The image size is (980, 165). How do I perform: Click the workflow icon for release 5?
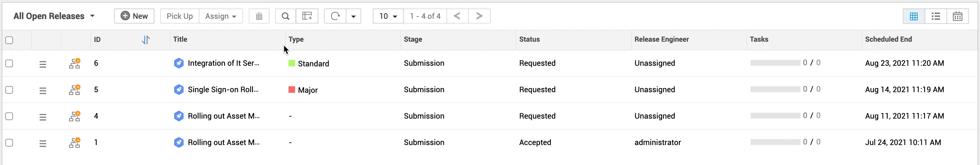pyautogui.click(x=75, y=90)
